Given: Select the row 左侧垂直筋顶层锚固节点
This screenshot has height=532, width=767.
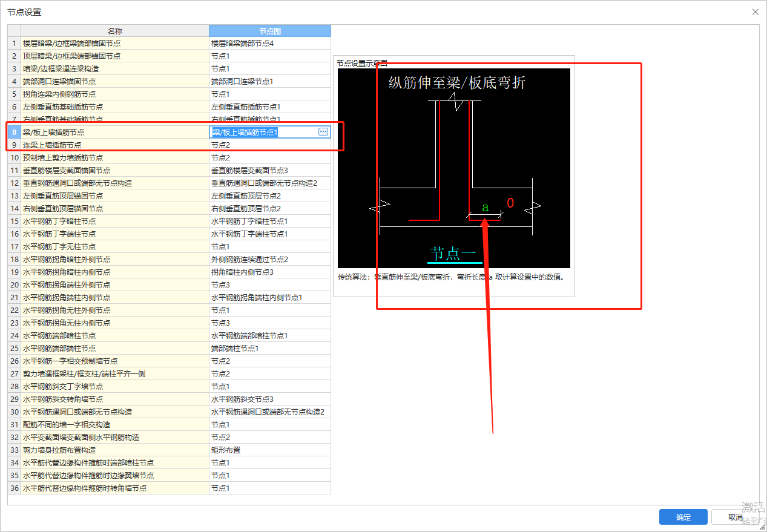Looking at the screenshot, I should point(170,195).
